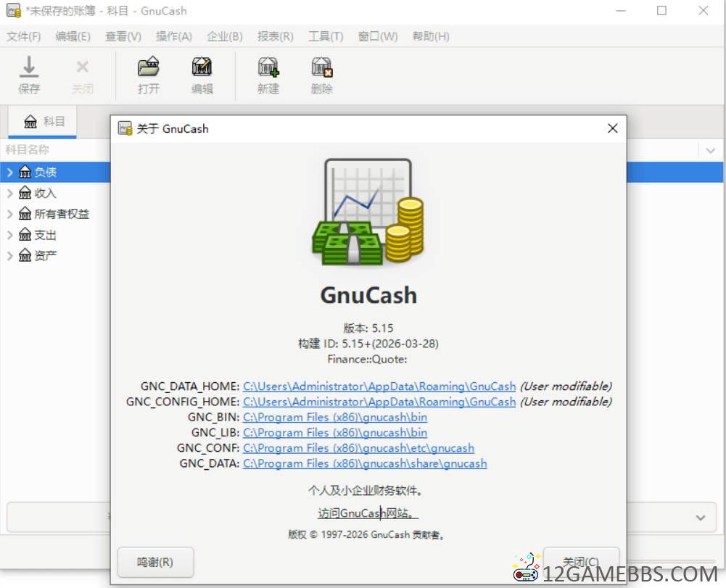Click the GnuCash logo in the About dialog
The height and width of the screenshot is (588, 726).
point(368,212)
